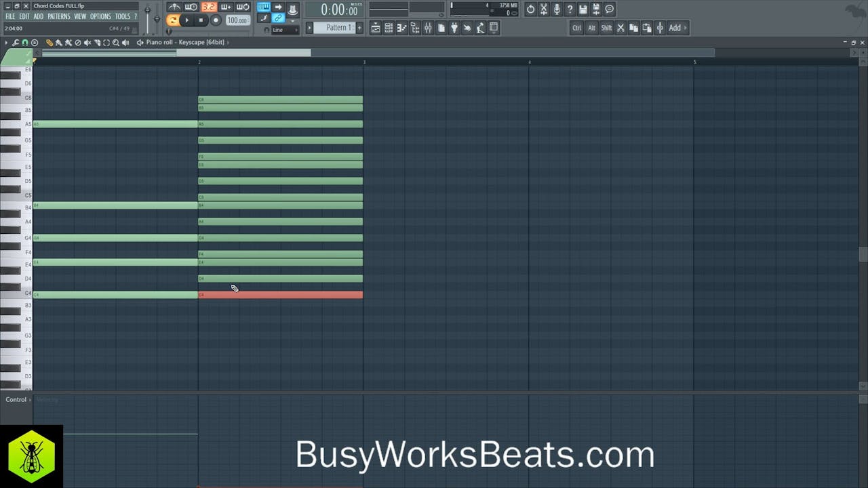Open the PATTERNS menu
Viewport: 868px width, 488px height.
[x=58, y=16]
